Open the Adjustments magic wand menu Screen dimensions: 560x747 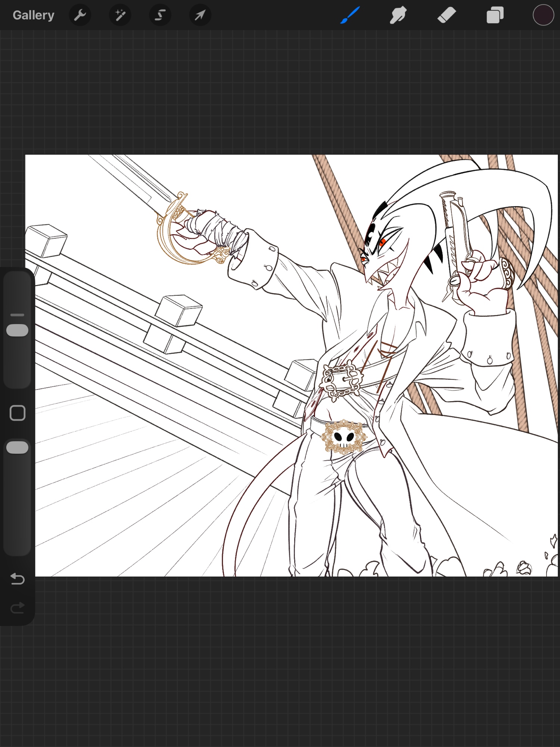[120, 15]
